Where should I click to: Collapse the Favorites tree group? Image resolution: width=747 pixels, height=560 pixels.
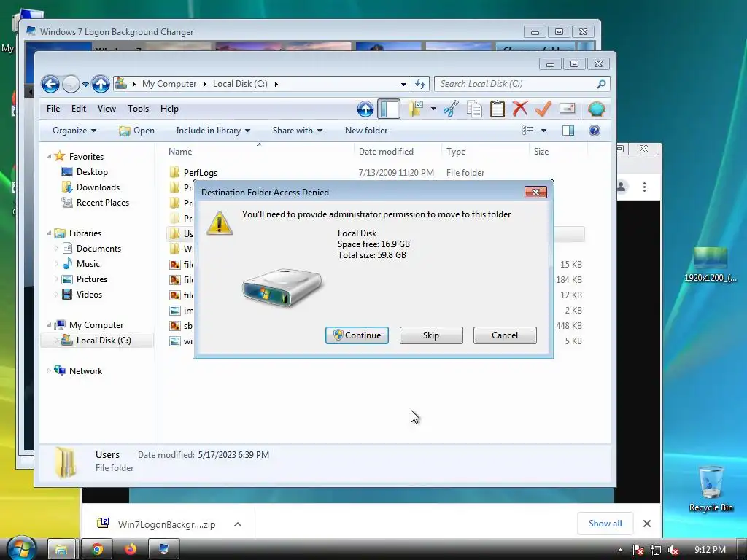click(x=49, y=156)
